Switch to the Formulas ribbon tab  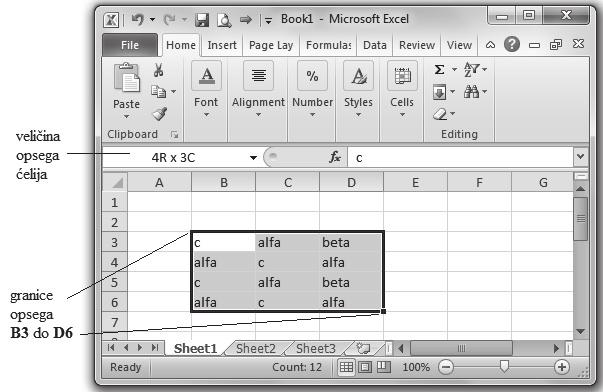(328, 45)
